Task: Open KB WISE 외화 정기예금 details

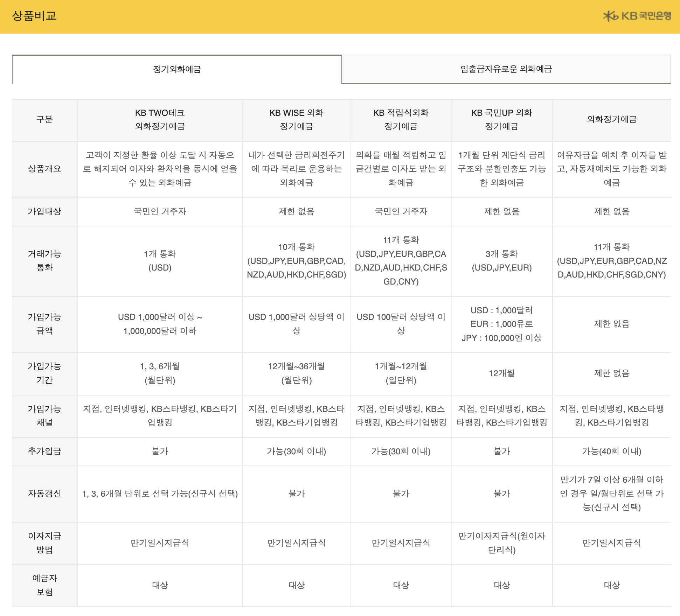Action: click(x=297, y=120)
